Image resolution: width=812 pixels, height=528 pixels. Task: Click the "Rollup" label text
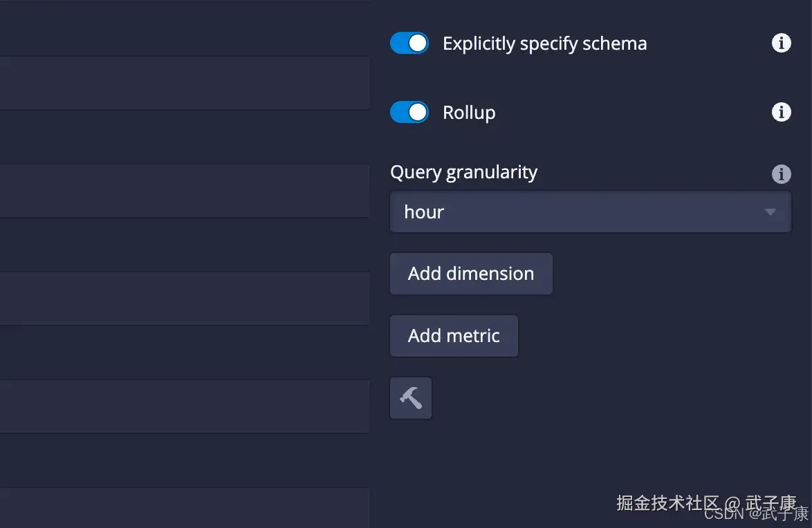coord(469,112)
